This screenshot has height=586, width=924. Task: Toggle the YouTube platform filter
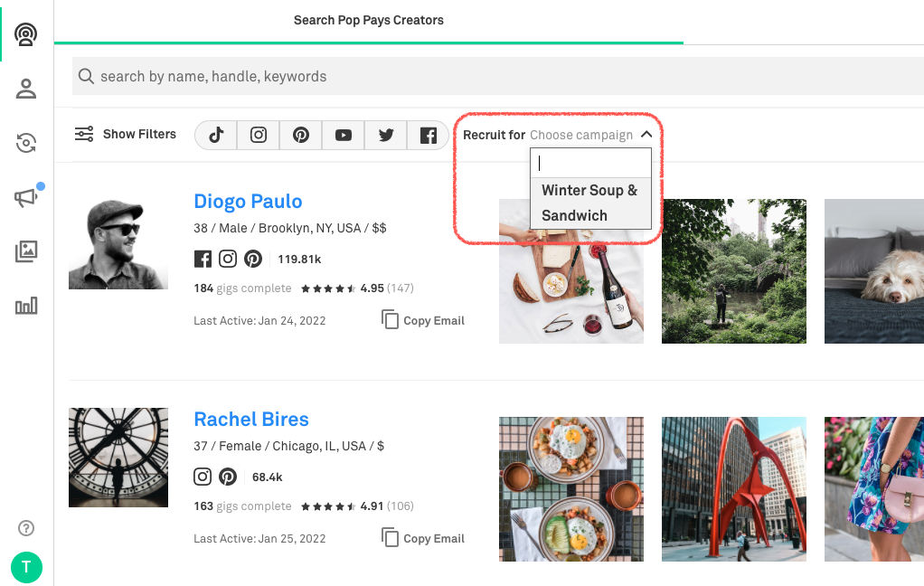pos(344,135)
